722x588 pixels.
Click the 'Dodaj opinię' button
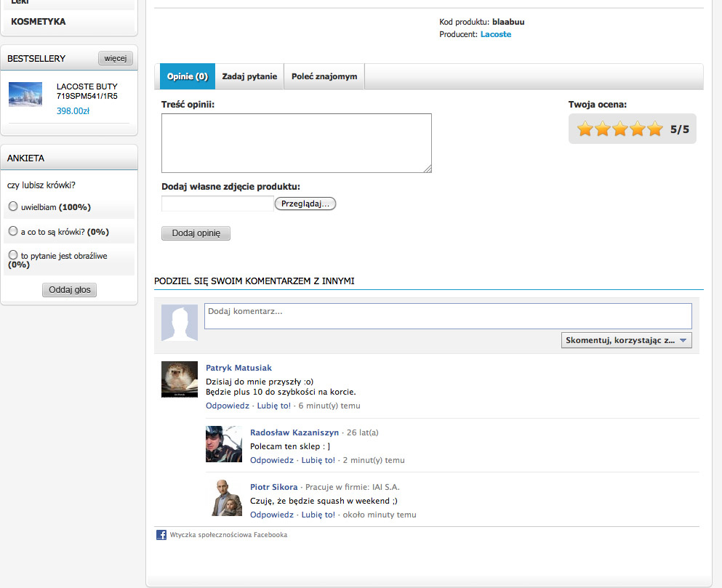tap(196, 233)
